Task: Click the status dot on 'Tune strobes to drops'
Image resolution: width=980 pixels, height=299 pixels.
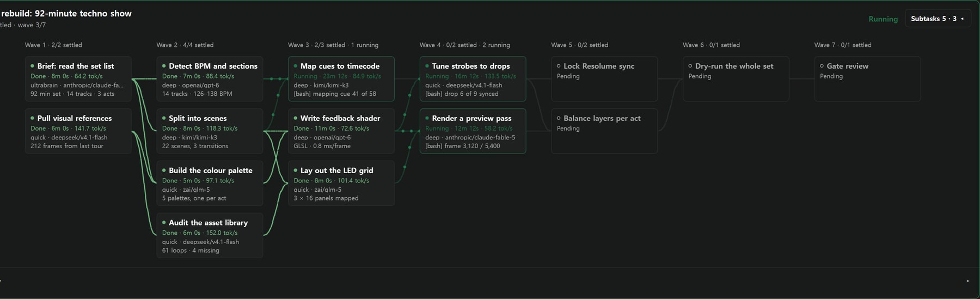Action: 427,66
